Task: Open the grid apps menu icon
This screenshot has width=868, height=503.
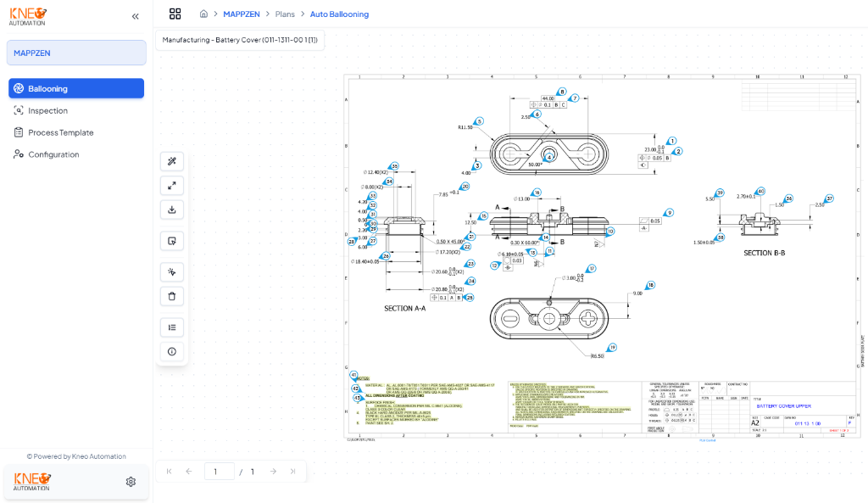Action: point(175,14)
